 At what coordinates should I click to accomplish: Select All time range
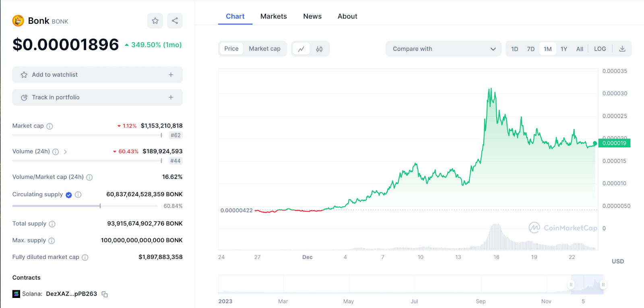580,49
